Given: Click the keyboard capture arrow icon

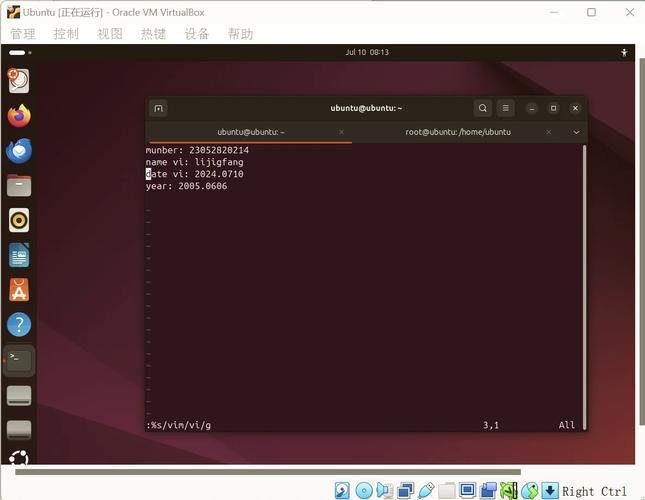Looking at the screenshot, I should [550, 491].
